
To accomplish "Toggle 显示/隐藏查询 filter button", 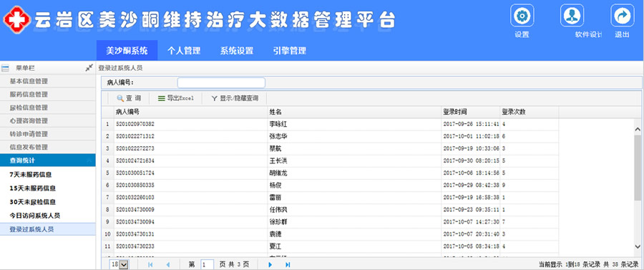I will [x=235, y=98].
